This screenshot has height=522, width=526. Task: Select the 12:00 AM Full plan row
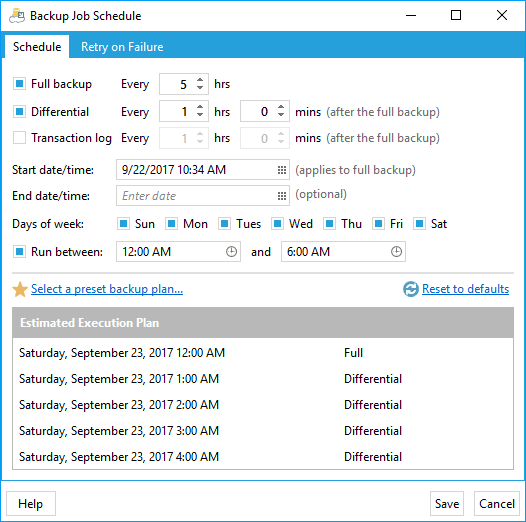click(x=263, y=353)
